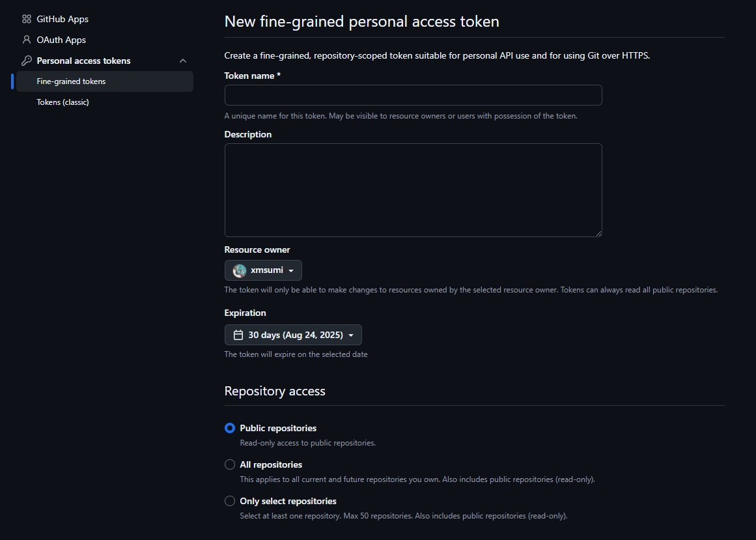
Task: Click the resize grip on Description box
Action: click(598, 233)
